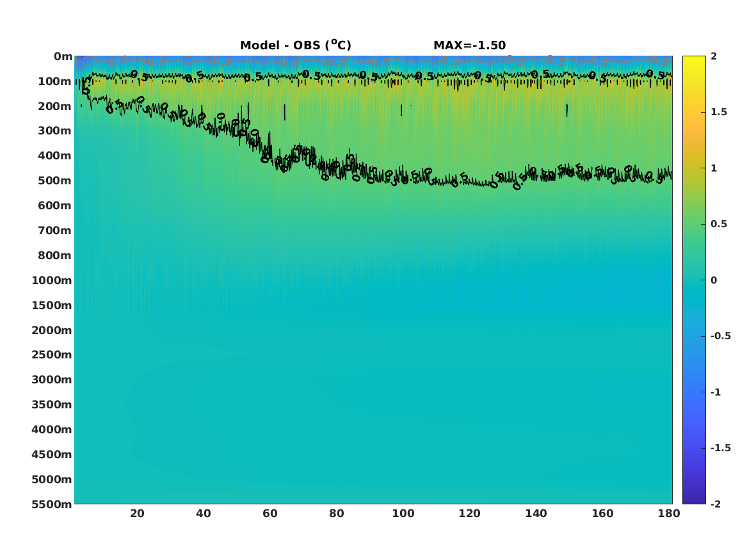Click the colorbar tick label '-0.5'

(720, 336)
